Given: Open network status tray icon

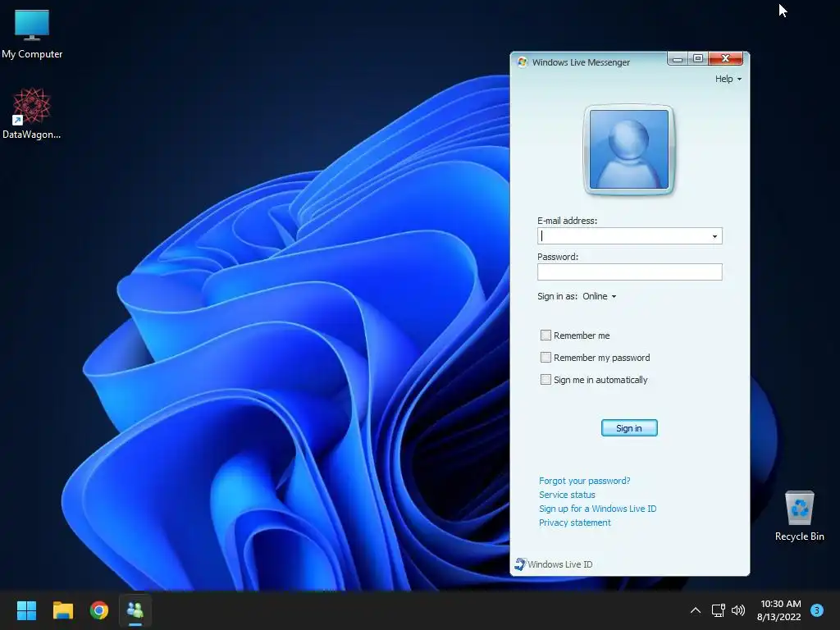Looking at the screenshot, I should 718,610.
